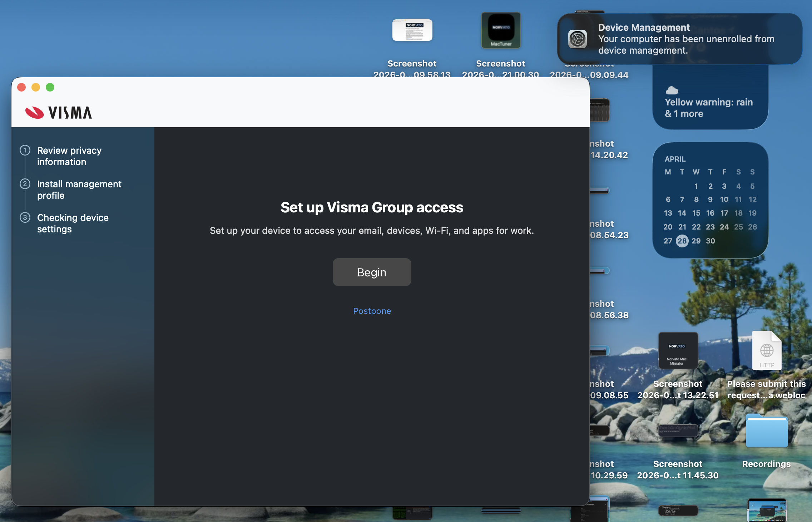Zoom the Visma window with green button

pos(50,87)
